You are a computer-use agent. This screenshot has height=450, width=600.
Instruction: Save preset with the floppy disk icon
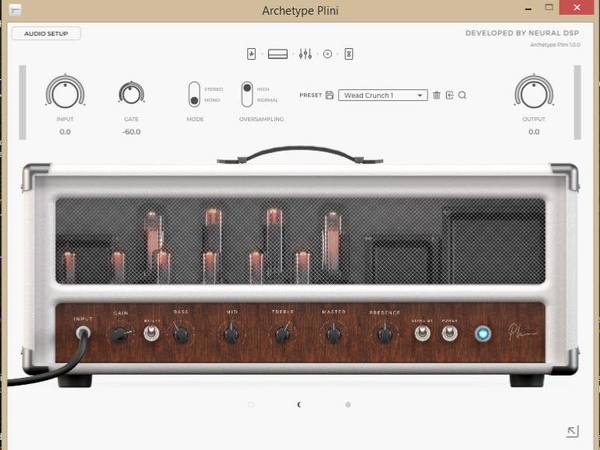329,95
